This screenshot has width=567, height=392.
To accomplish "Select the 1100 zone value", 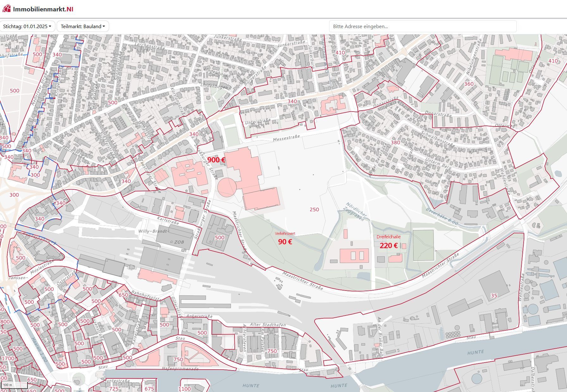I will pyautogui.click(x=184, y=389).
